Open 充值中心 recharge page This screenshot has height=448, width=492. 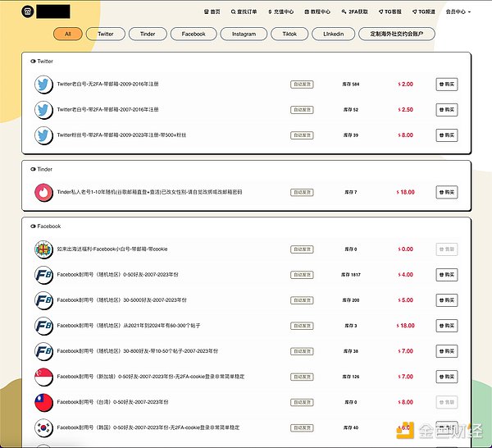coord(279,12)
